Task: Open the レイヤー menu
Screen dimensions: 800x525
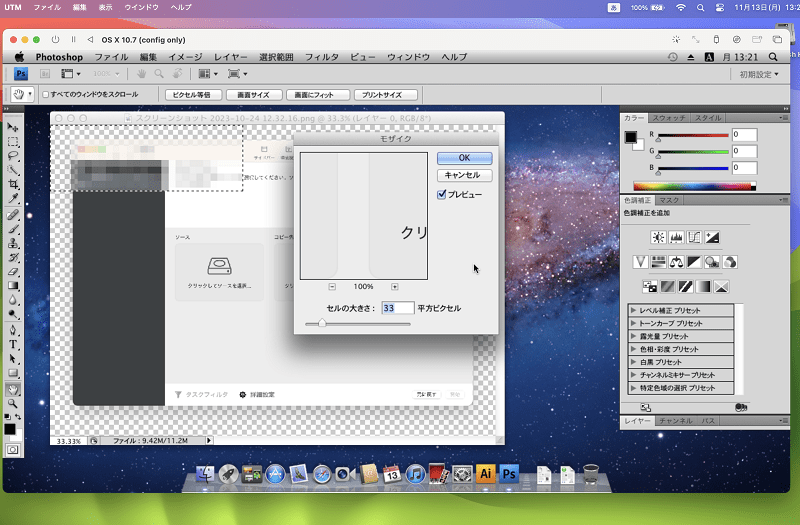Action: 231,57
